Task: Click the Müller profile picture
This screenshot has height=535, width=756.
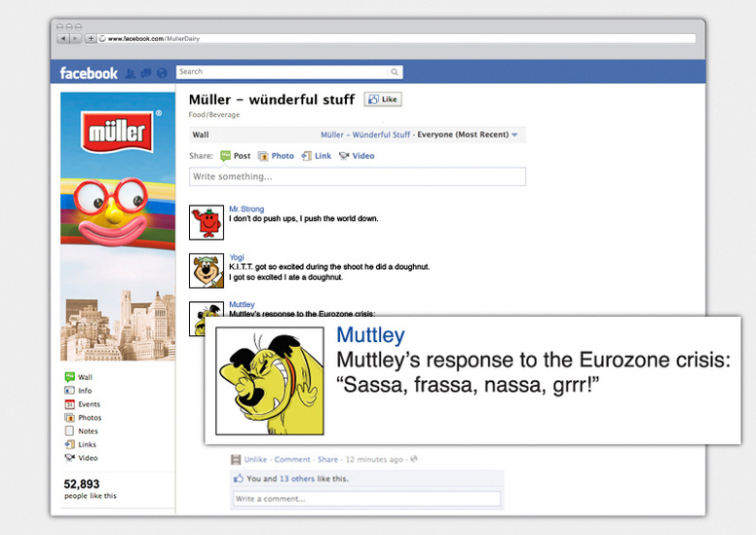Action: click(x=118, y=226)
